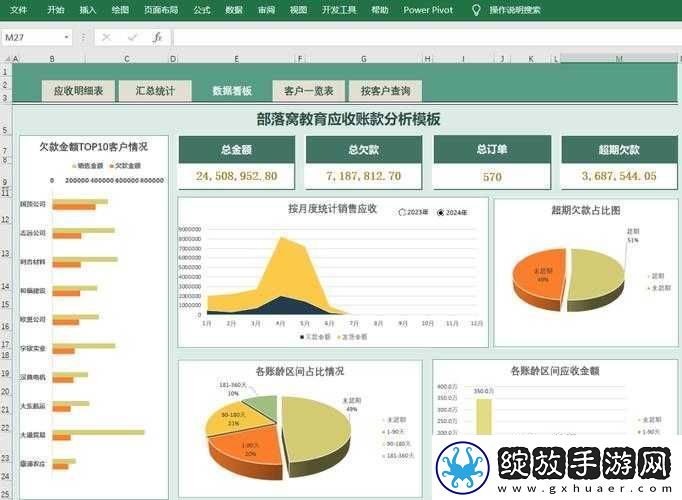Image resolution: width=682 pixels, height=500 pixels.
Task: Click the long olive bar in the 22 row
Action: tap(99, 432)
